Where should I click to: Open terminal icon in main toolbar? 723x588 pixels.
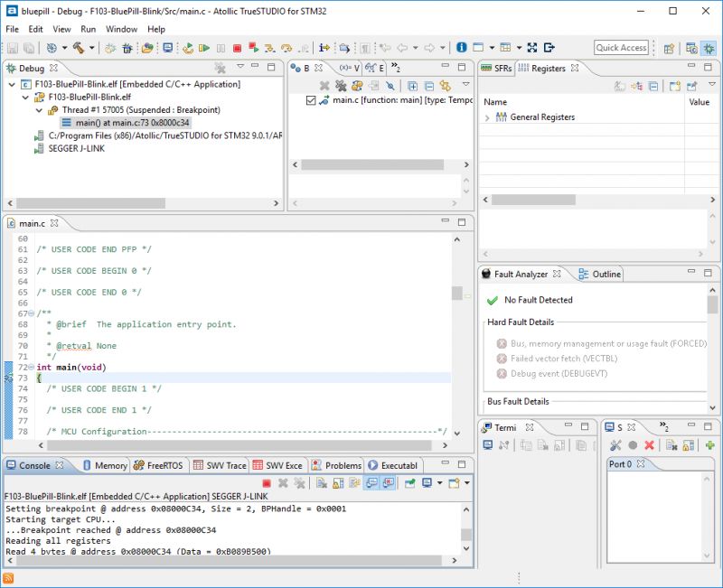[x=168, y=48]
